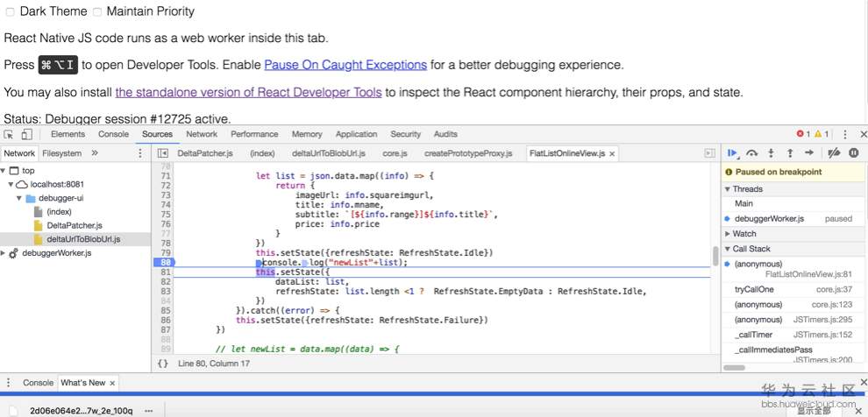
Task: Show more navigator tabs chevron
Action: [95, 152]
